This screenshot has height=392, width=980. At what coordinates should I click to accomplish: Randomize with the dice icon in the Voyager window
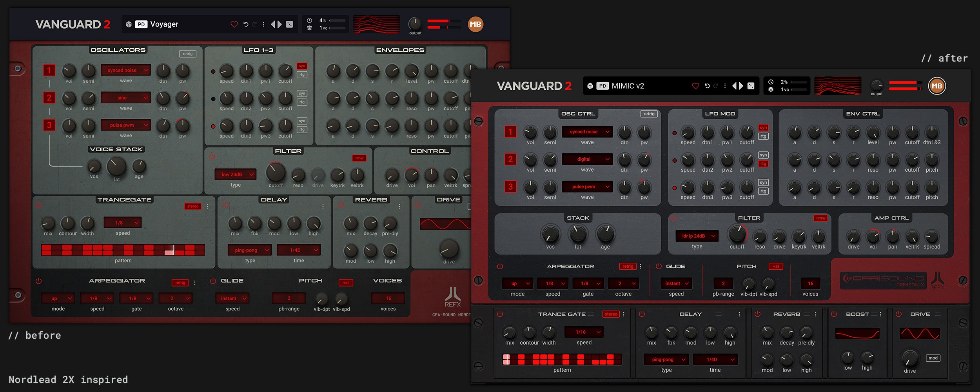click(x=289, y=24)
